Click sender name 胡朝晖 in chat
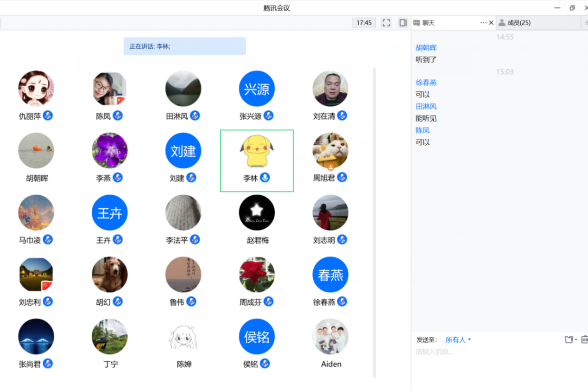The height and width of the screenshot is (391, 588). 426,48
